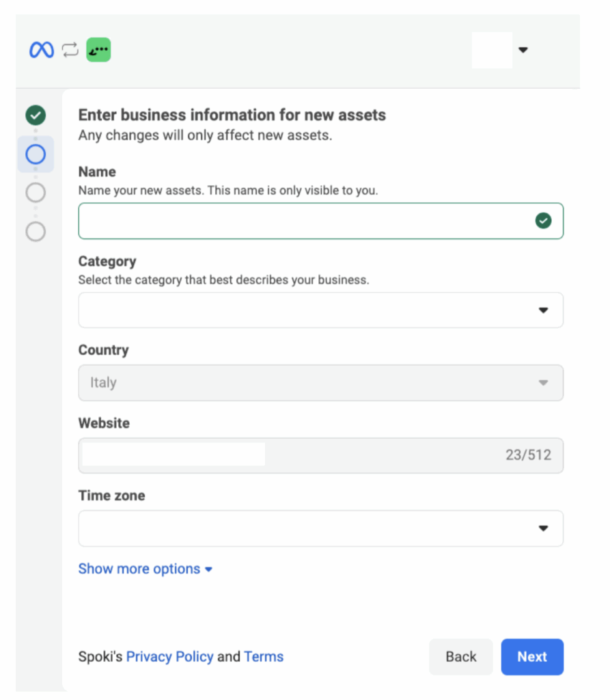The width and height of the screenshot is (610, 700).
Task: Click the green checkmark inside Name field
Action: [543, 220]
